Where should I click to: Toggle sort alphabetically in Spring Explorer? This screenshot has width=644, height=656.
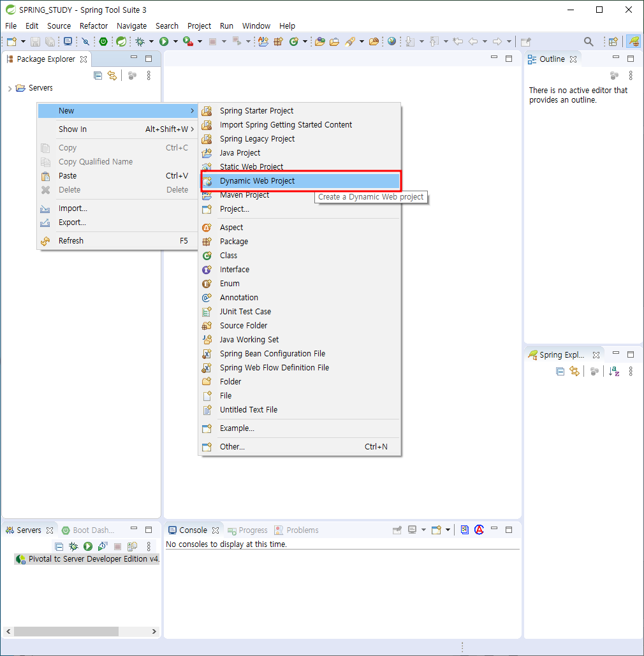[x=614, y=372]
